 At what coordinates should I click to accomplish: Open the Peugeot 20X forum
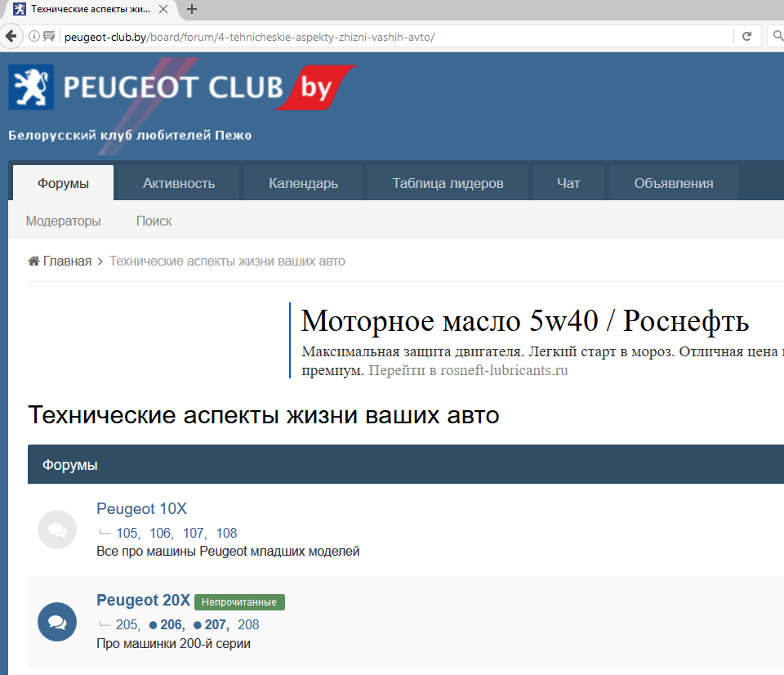(143, 600)
